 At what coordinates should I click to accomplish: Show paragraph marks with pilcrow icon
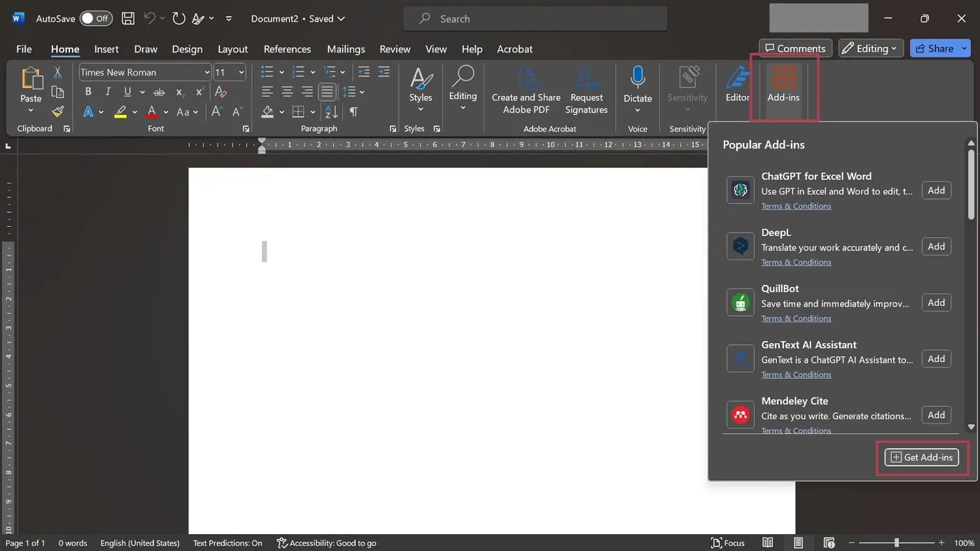353,112
